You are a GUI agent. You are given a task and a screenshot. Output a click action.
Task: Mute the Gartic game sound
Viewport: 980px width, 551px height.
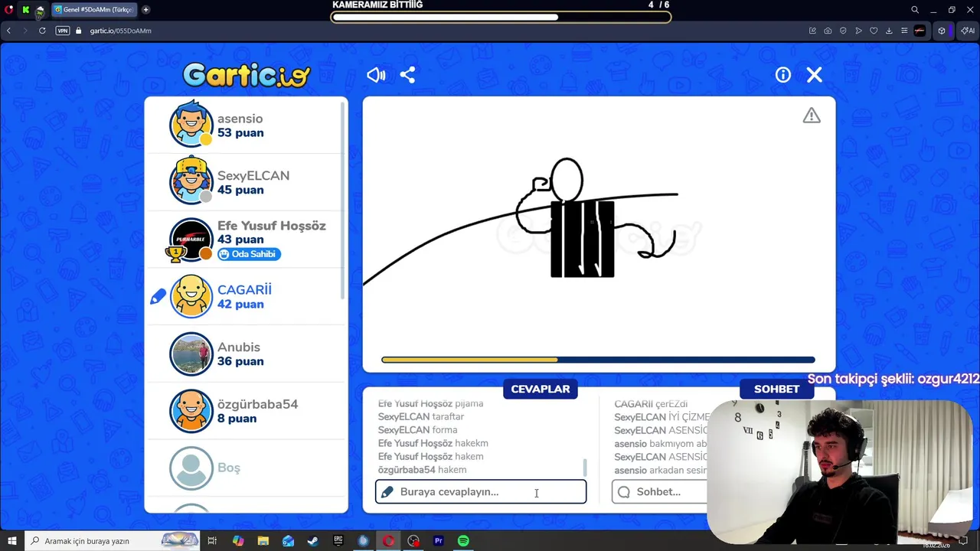point(376,74)
